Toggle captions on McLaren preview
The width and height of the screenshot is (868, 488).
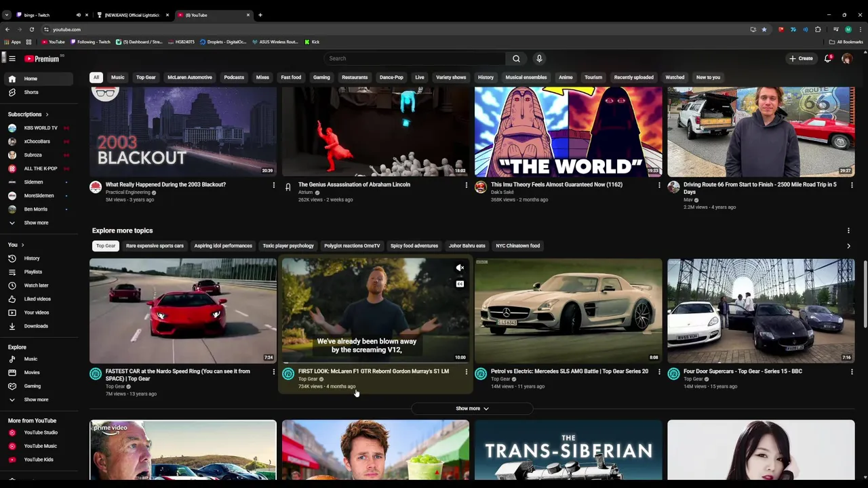click(x=460, y=284)
